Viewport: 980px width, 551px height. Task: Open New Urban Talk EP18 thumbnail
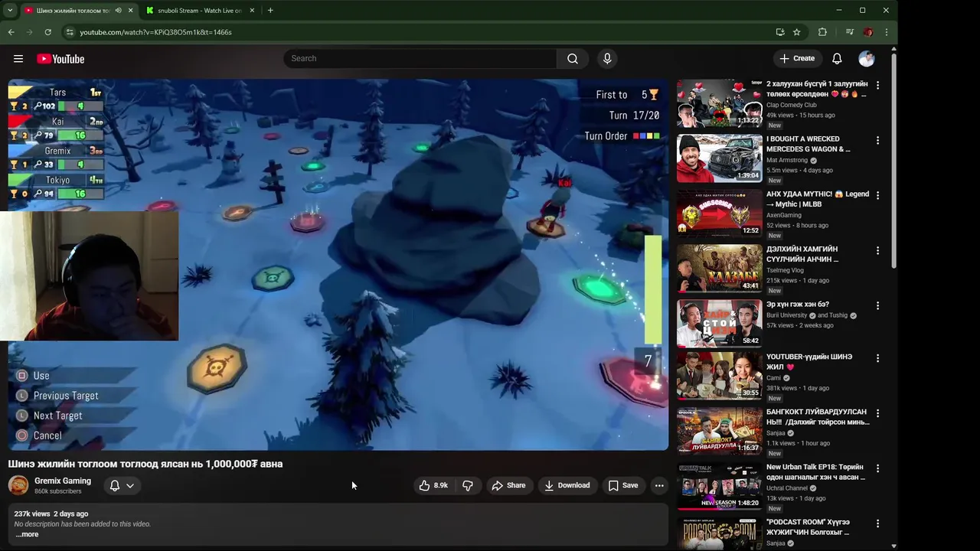pyautogui.click(x=719, y=487)
